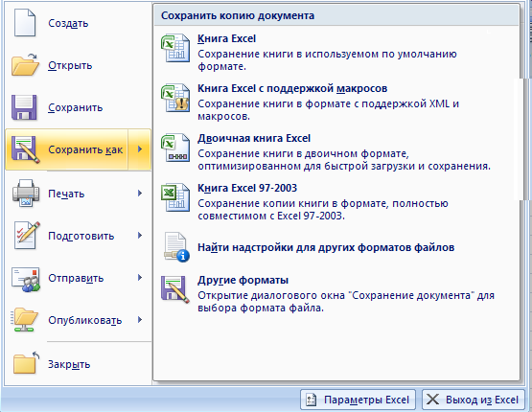This screenshot has height=412, width=532.
Task: Click the X icon in Выход из Excel
Action: (432, 400)
